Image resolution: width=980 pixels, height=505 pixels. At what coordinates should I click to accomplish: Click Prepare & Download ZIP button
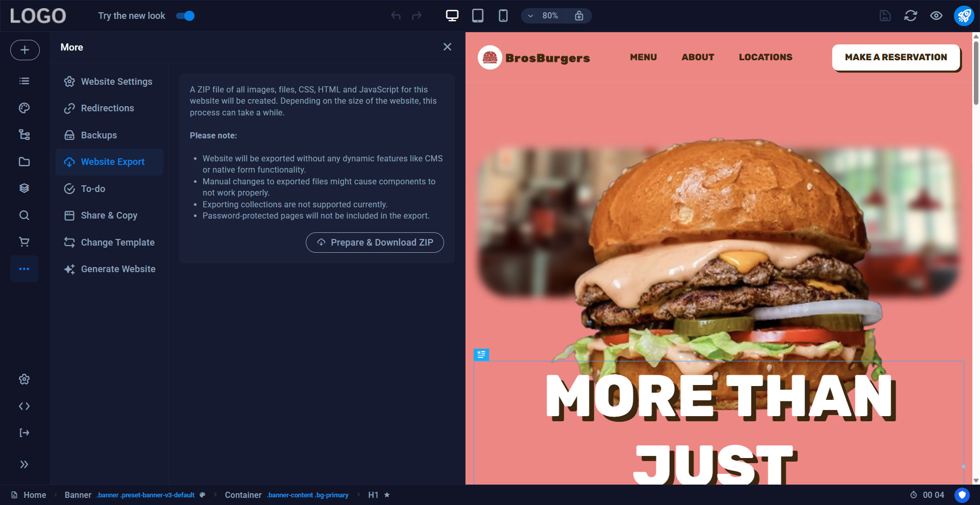[x=375, y=243]
